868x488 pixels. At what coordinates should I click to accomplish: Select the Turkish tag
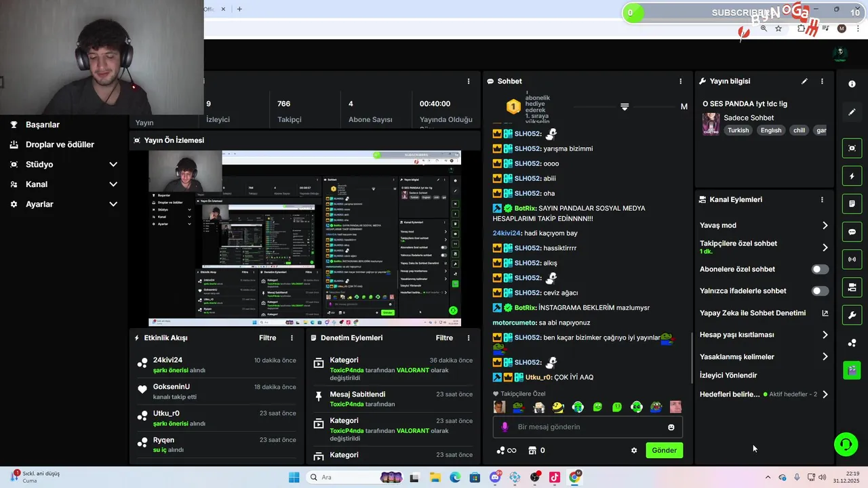(738, 130)
